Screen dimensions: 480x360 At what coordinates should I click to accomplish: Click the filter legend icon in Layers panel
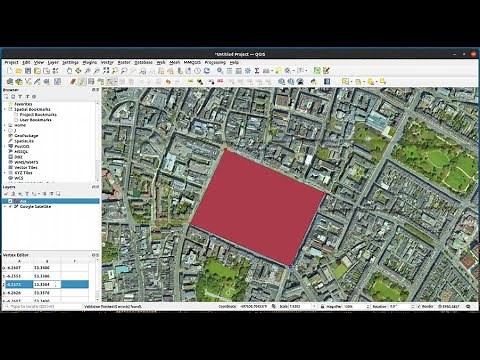pyautogui.click(x=27, y=194)
